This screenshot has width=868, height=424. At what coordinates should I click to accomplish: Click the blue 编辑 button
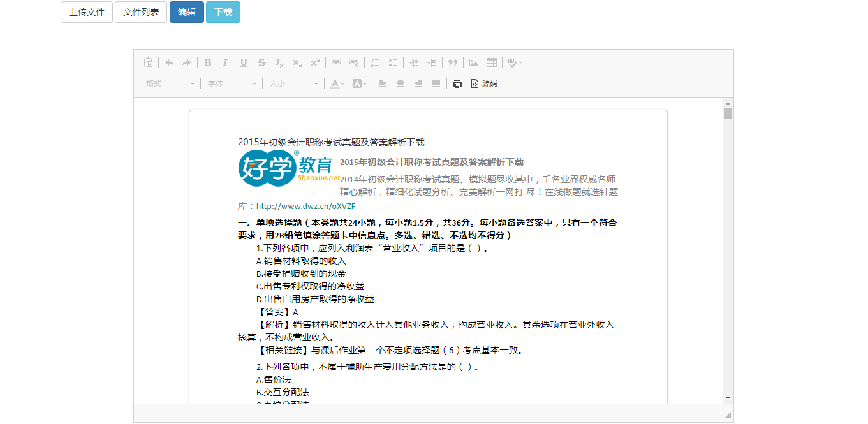187,12
